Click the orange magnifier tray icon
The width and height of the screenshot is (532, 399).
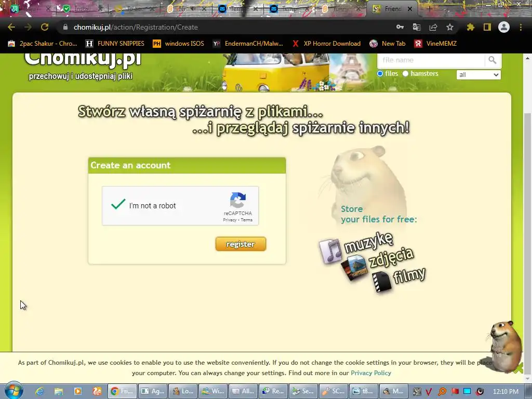click(x=442, y=391)
